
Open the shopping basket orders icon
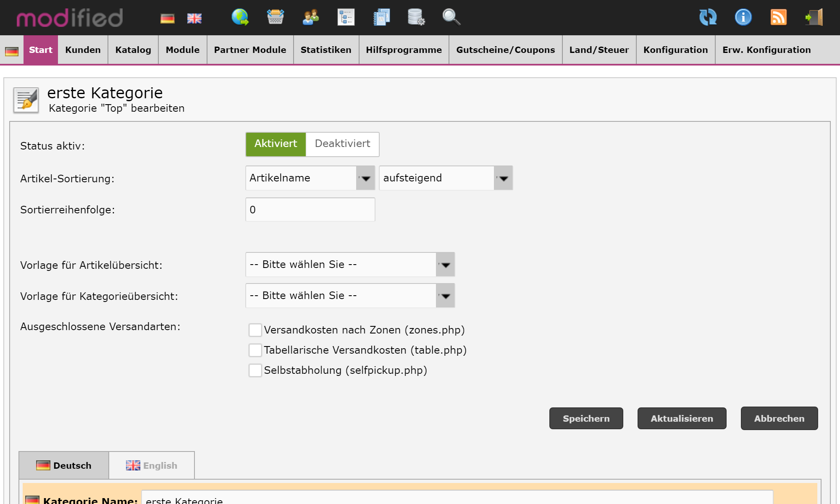(x=275, y=17)
